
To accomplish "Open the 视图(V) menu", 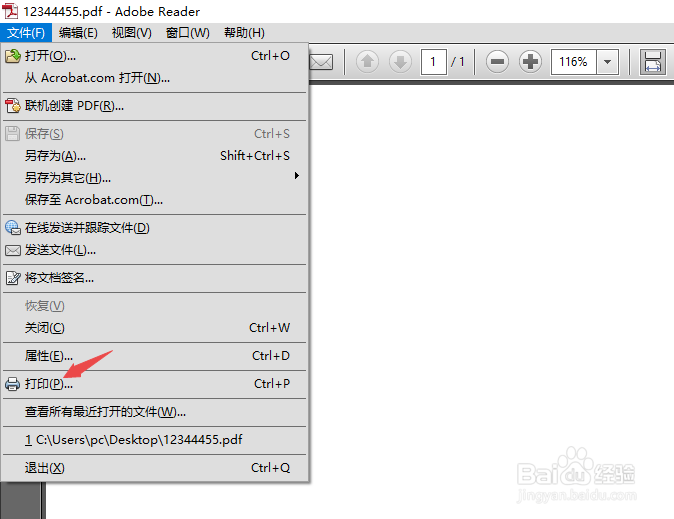I will tap(132, 33).
